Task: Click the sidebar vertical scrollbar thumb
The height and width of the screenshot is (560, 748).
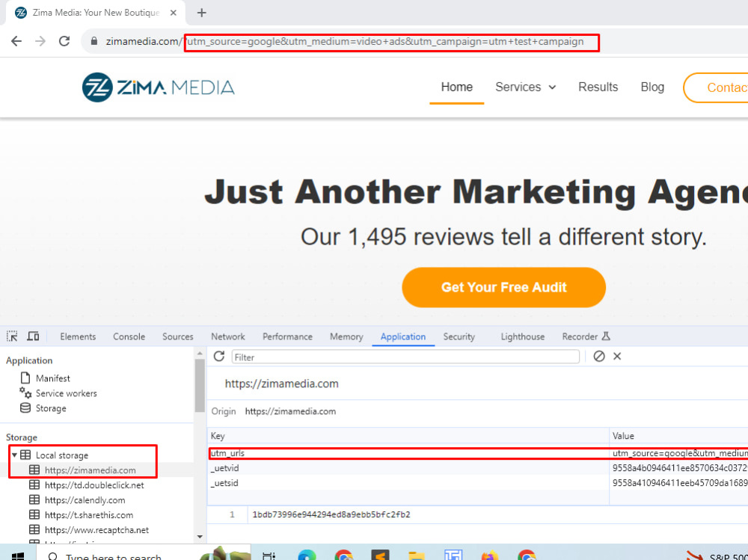Action: click(200, 385)
